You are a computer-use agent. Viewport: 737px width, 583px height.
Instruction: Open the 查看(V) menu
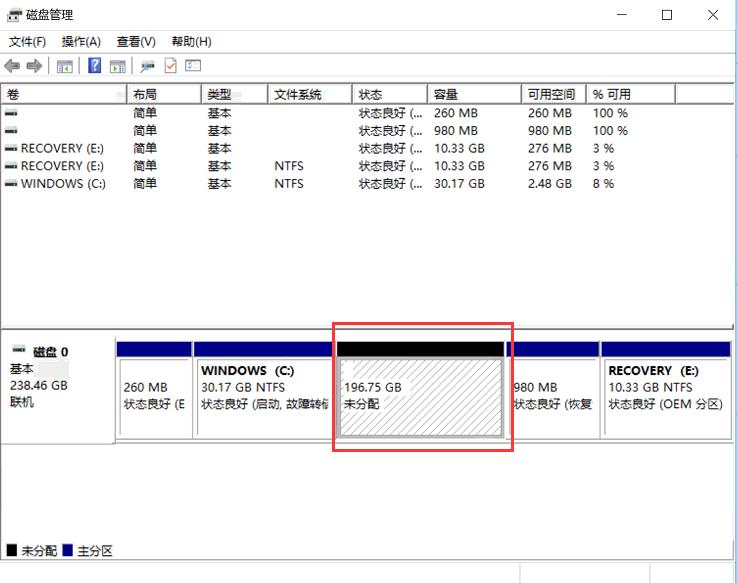[136, 42]
